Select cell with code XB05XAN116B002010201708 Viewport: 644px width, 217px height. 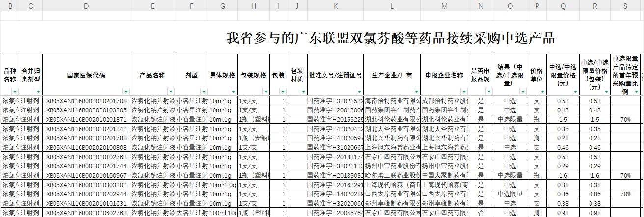click(x=86, y=101)
